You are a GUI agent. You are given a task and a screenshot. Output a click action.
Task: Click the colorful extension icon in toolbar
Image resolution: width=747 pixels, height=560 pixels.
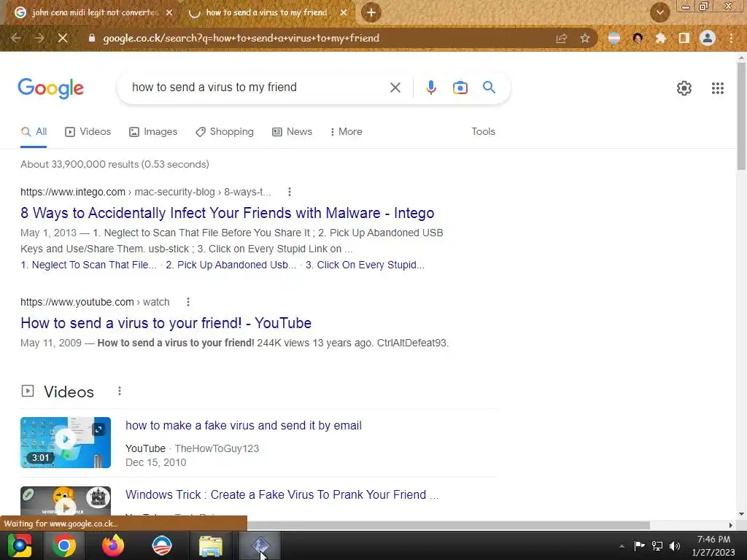(x=614, y=38)
